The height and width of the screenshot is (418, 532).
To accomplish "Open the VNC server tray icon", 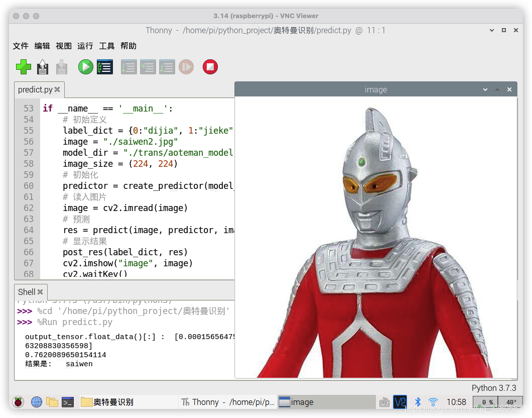I will 400,402.
